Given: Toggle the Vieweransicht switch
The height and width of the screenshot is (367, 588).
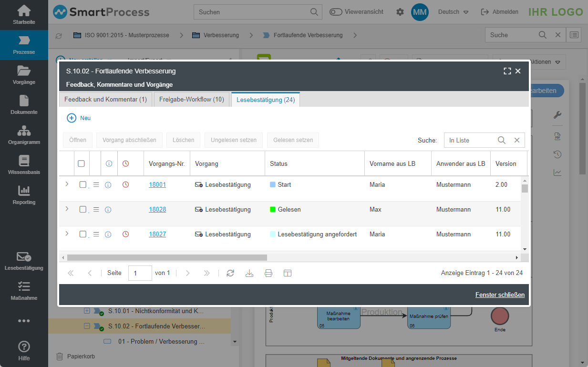Looking at the screenshot, I should click(x=336, y=12).
